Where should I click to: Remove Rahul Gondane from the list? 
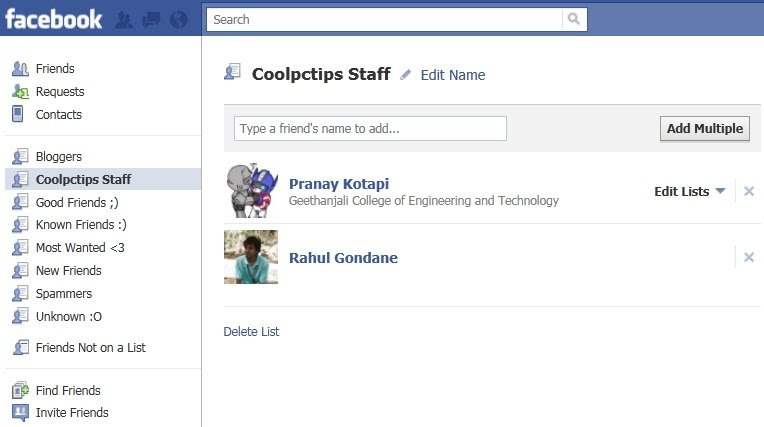[749, 257]
